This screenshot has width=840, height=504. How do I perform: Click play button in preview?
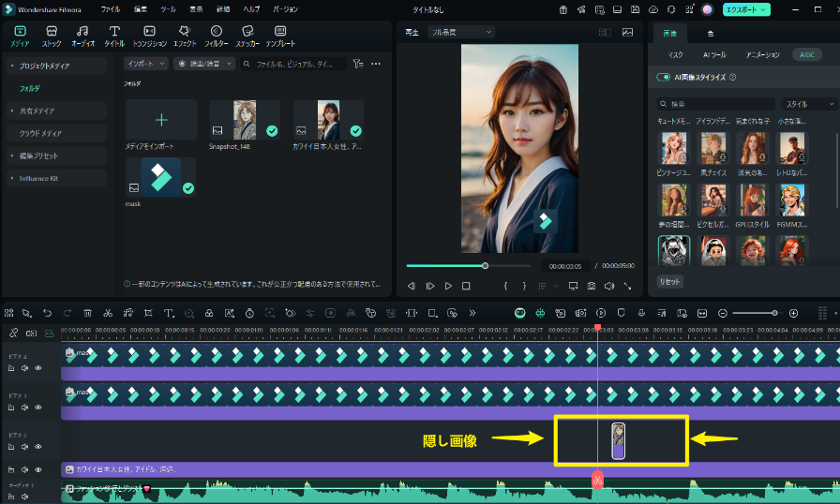click(x=448, y=287)
